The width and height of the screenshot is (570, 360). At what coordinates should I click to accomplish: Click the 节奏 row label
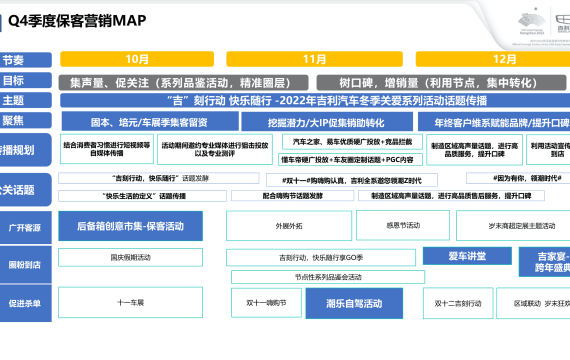point(25,60)
